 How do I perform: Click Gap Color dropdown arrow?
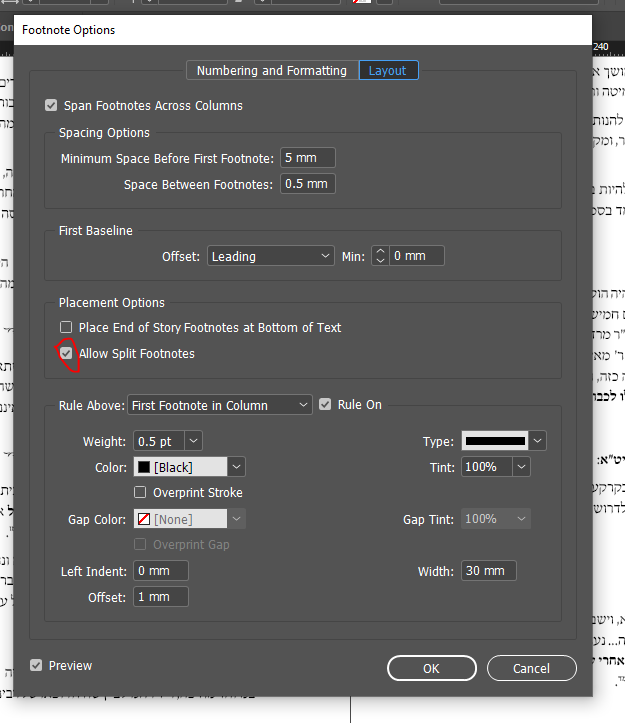236,519
